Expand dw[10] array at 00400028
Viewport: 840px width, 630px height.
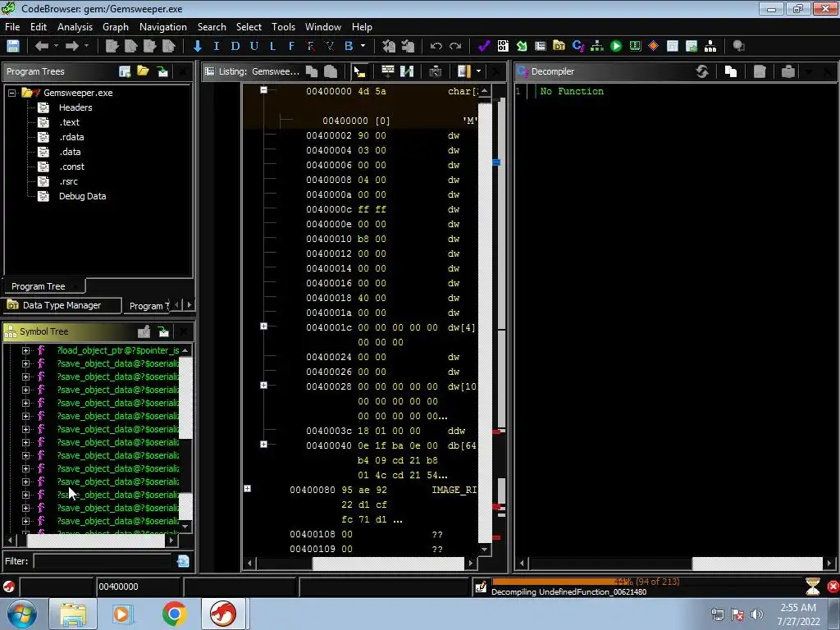[263, 386]
